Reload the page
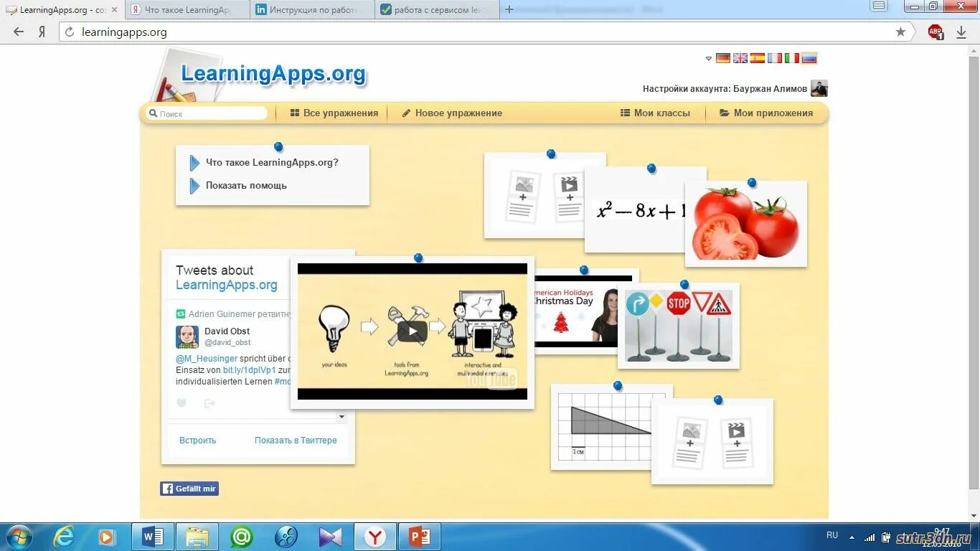Image resolution: width=980 pixels, height=551 pixels. point(70,32)
